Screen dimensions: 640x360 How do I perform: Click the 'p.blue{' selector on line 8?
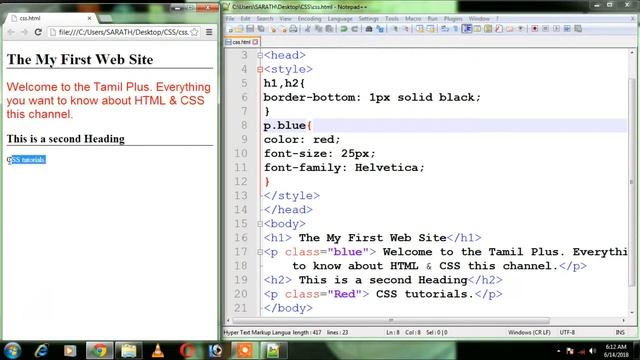tap(288, 126)
